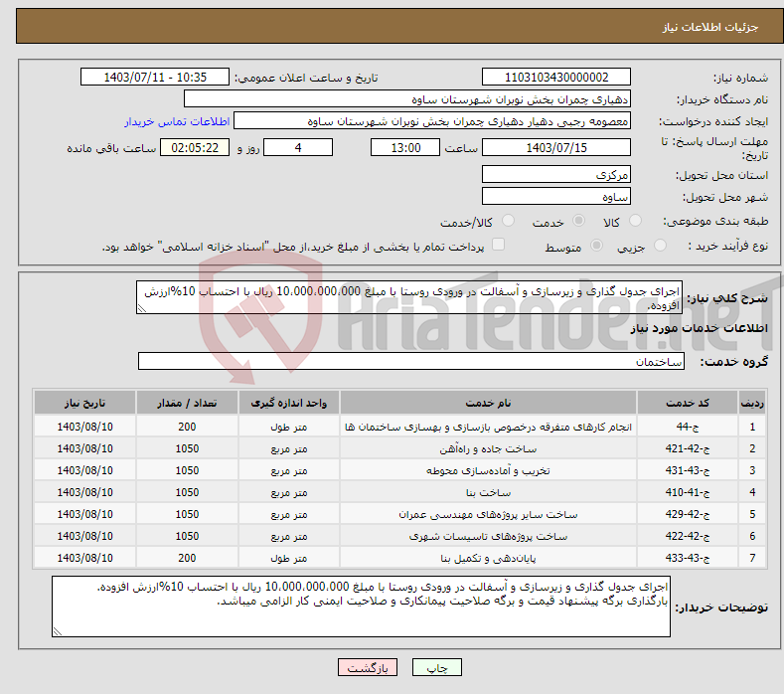Image resolution: width=784 pixels, height=694 pixels.
Task: Select the خدمت radio button
Action: [x=578, y=221]
